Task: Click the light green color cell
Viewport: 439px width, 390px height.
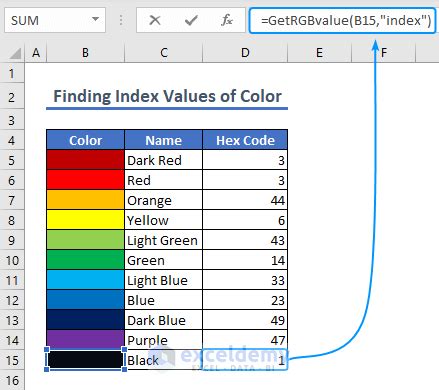Action: point(85,240)
